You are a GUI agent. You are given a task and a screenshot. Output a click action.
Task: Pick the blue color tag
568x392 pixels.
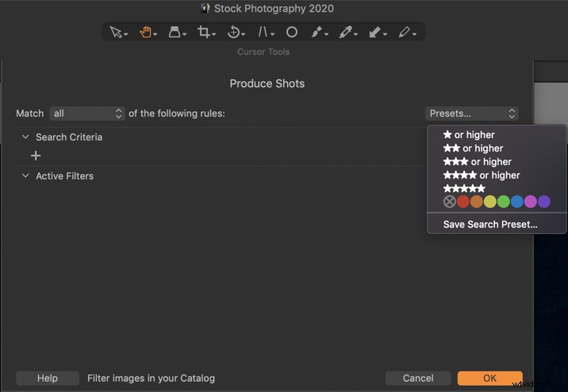click(517, 202)
